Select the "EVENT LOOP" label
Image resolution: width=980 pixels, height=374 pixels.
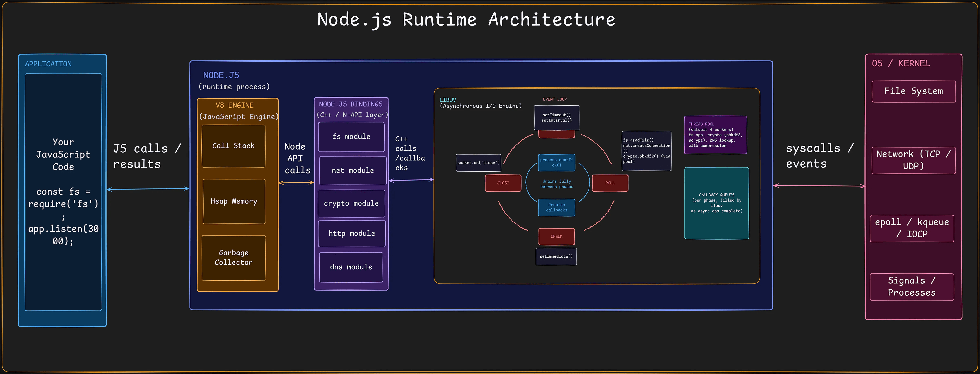[x=555, y=99]
